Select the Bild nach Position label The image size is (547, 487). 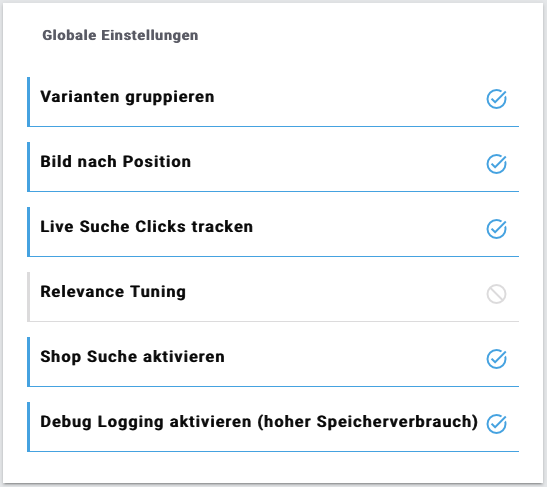point(115,162)
